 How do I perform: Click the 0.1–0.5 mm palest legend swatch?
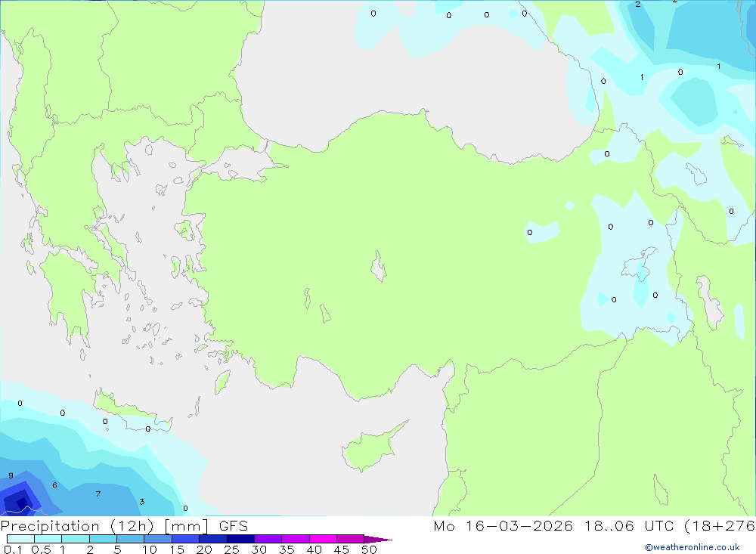click(20, 539)
